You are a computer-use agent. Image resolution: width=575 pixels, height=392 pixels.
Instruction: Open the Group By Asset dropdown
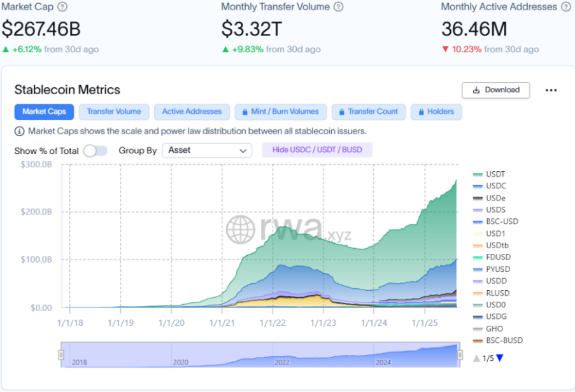pos(207,151)
